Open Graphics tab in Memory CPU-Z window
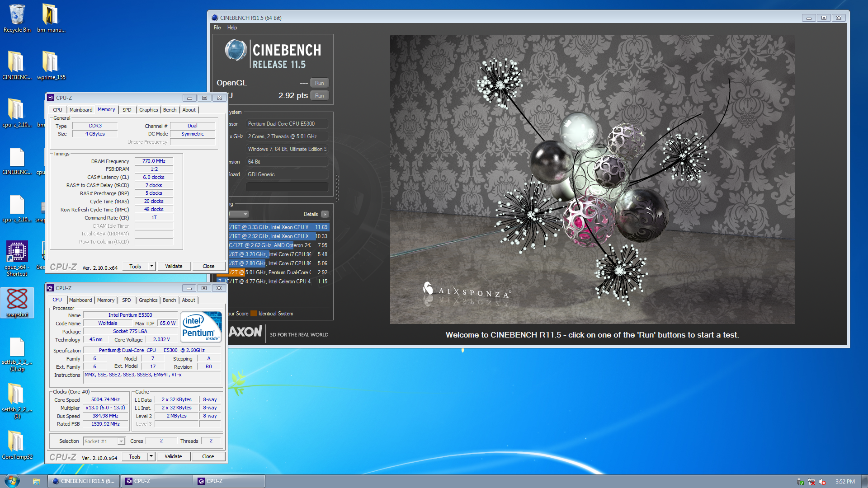The height and width of the screenshot is (488, 868). coord(148,110)
